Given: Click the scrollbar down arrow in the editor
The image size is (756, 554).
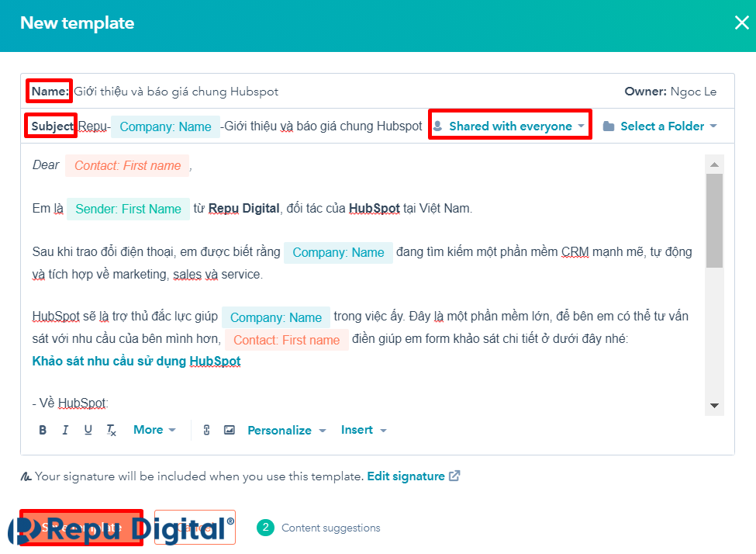Looking at the screenshot, I should pos(715,405).
